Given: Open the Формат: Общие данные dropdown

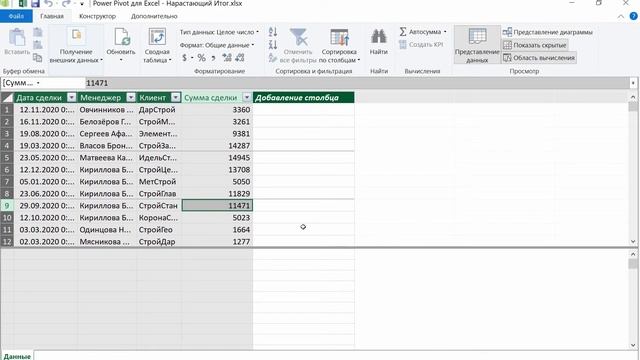Looking at the screenshot, I should coord(217,45).
